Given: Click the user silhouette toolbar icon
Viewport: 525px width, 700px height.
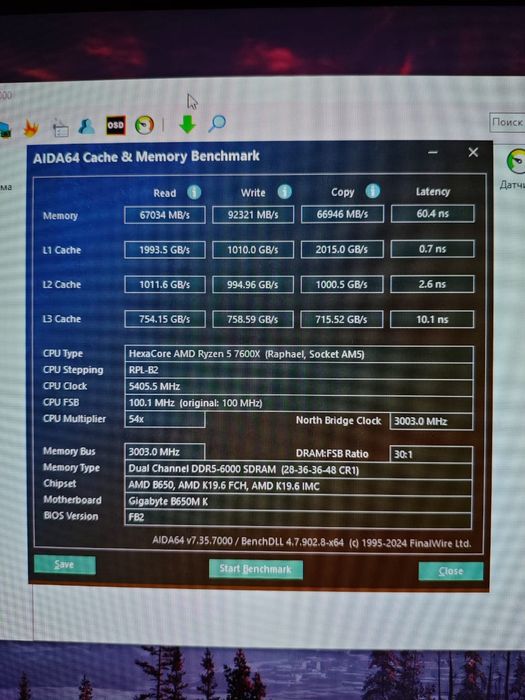Looking at the screenshot, I should point(87,127).
